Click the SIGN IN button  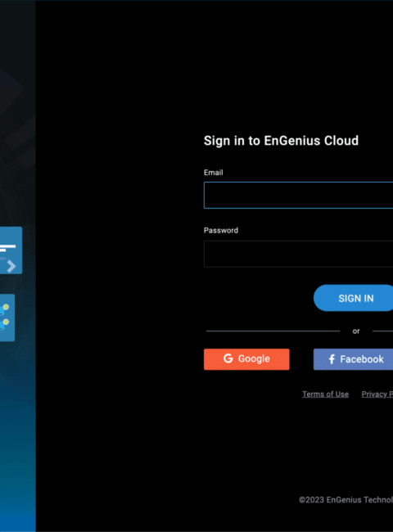coord(354,298)
